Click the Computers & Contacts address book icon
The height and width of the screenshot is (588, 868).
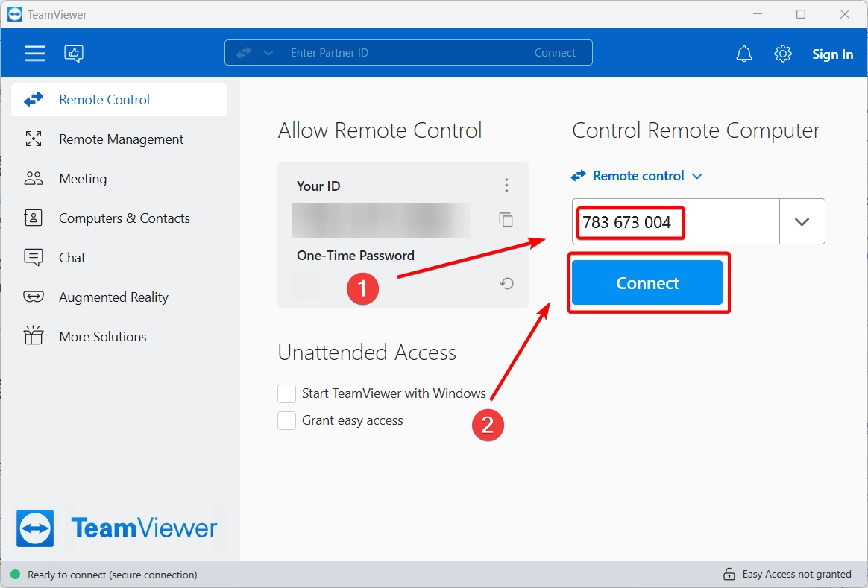point(34,218)
